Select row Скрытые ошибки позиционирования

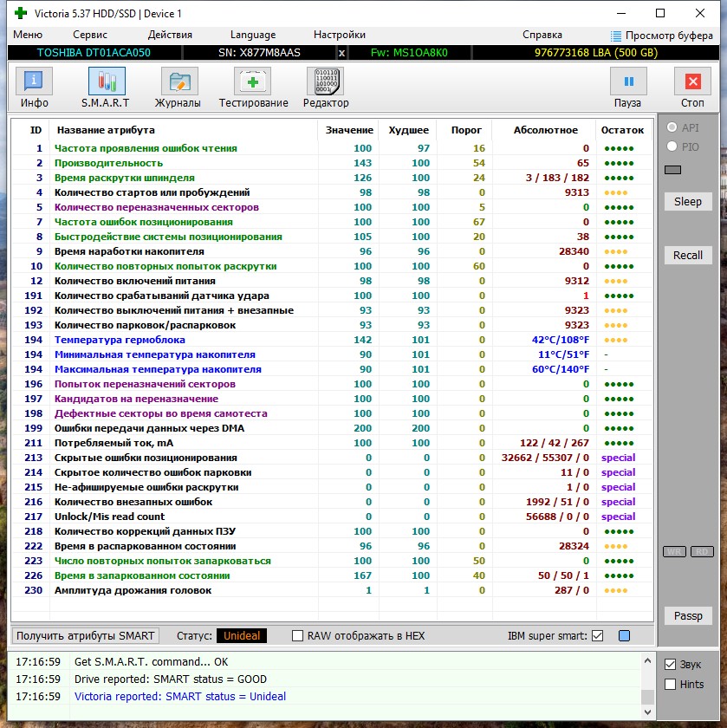coord(332,458)
